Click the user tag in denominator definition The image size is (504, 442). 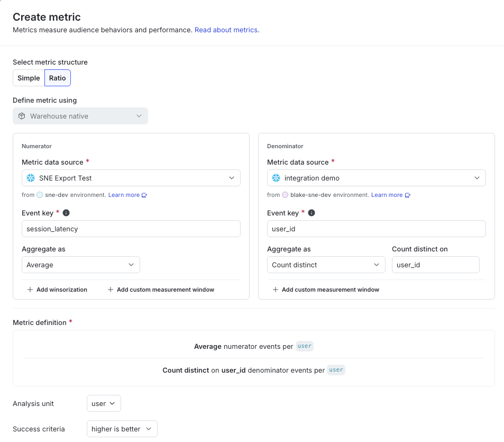click(336, 370)
